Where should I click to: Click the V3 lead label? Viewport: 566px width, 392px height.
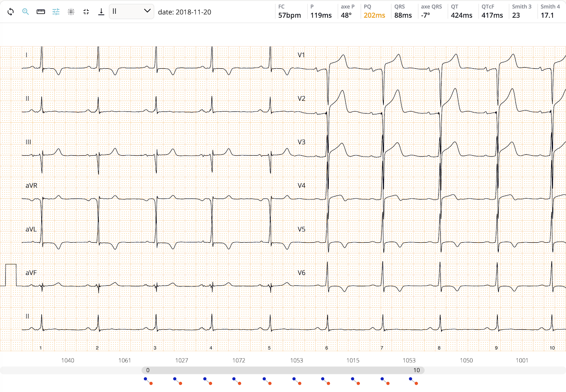301,142
